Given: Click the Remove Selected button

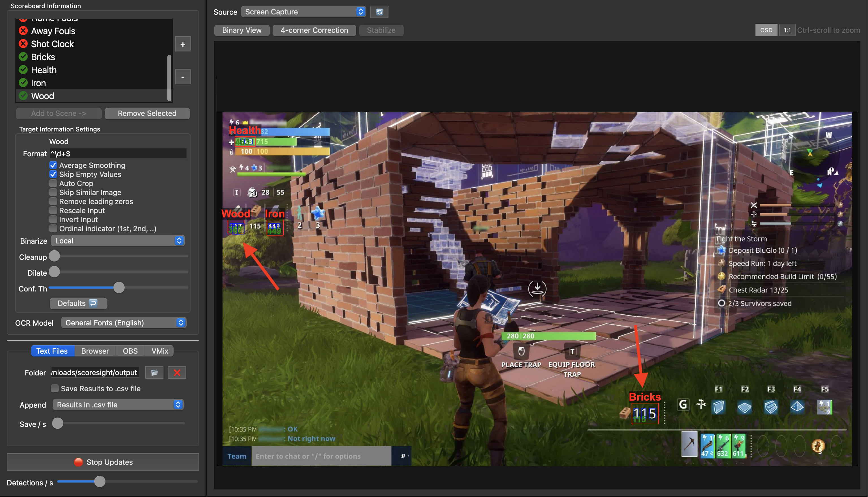Looking at the screenshot, I should click(147, 113).
